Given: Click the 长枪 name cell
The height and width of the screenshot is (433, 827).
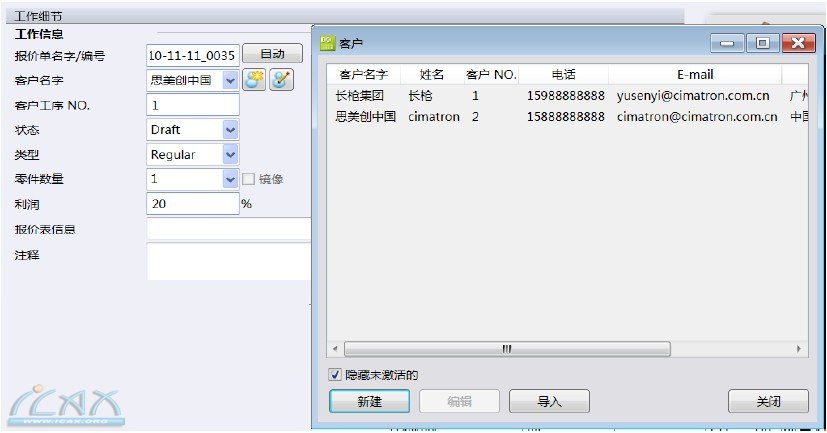Looking at the screenshot, I should (420, 95).
